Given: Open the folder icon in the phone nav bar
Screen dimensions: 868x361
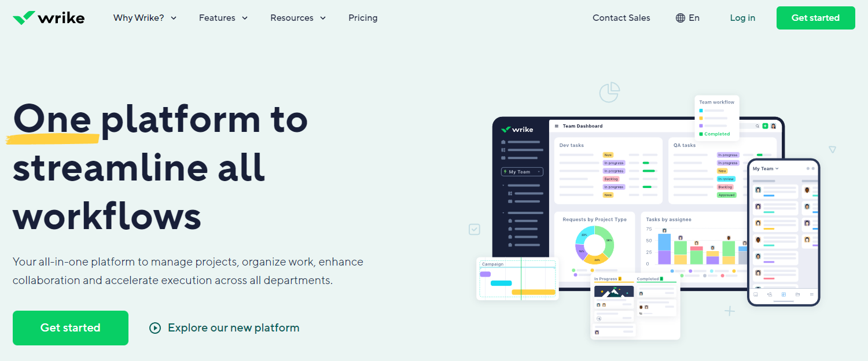Looking at the screenshot, I should coord(797,294).
